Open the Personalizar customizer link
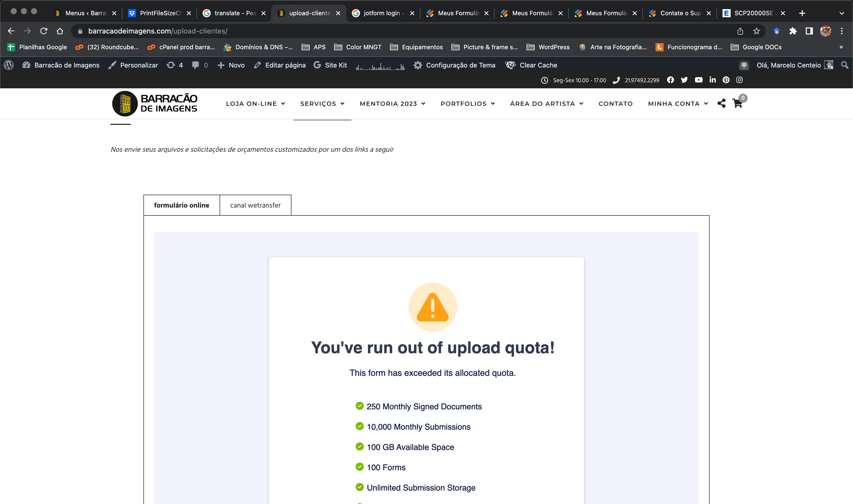 (x=139, y=65)
